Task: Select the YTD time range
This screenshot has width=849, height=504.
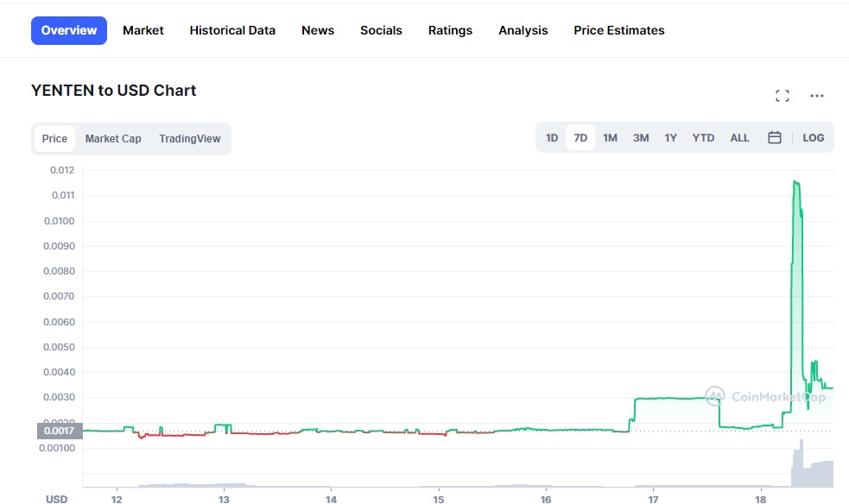Action: click(703, 138)
